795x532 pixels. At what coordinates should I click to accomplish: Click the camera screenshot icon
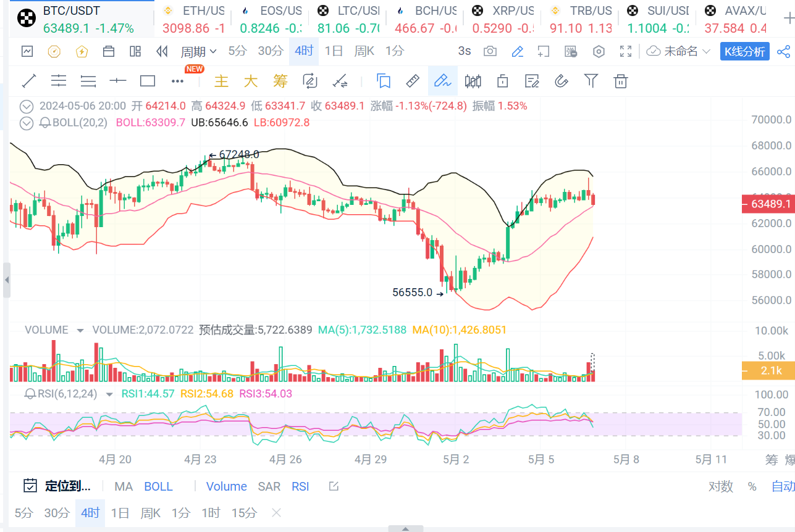pyautogui.click(x=490, y=51)
